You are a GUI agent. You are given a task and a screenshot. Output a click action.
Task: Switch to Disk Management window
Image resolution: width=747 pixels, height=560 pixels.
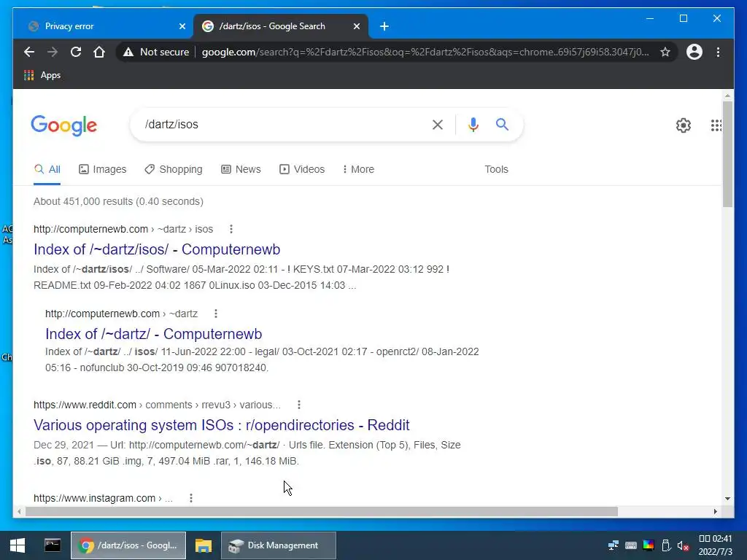(x=279, y=545)
